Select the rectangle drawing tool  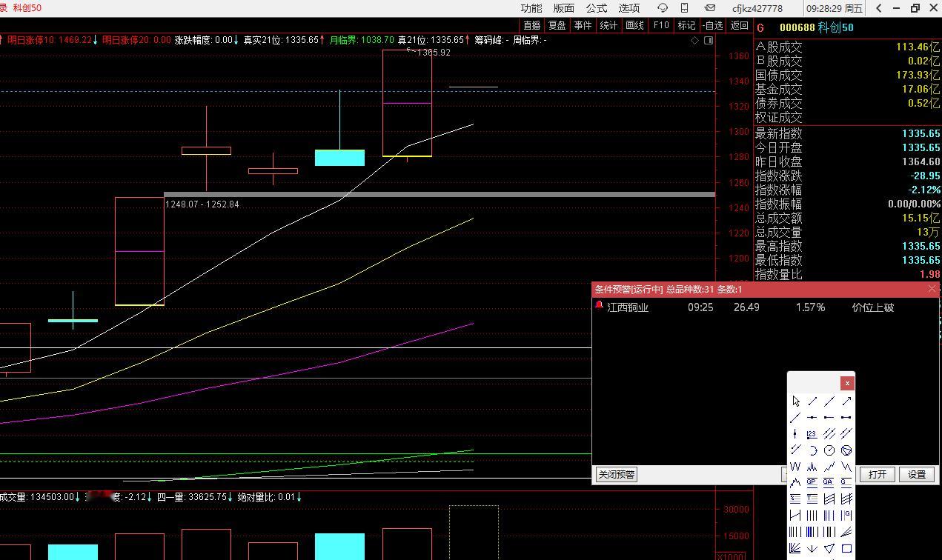click(x=846, y=549)
